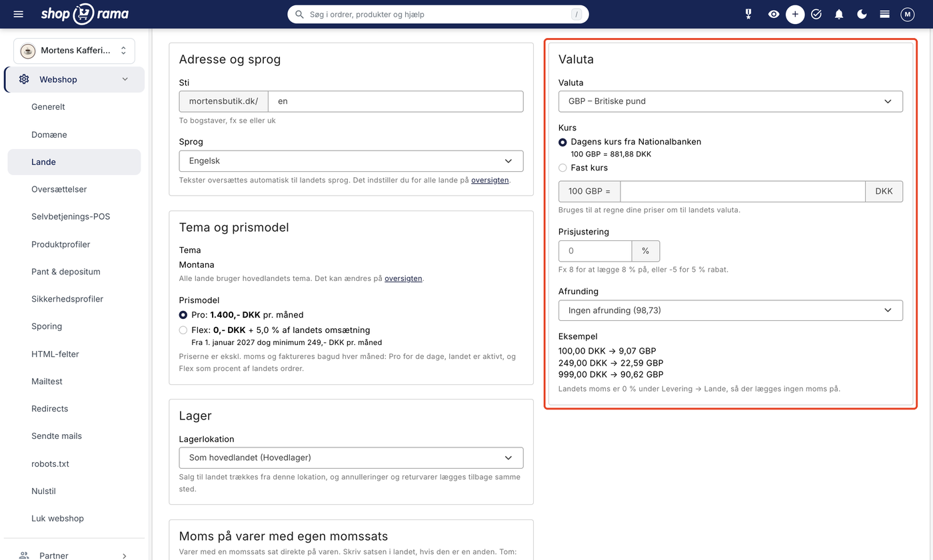Image resolution: width=933 pixels, height=560 pixels.
Task: Toggle dark mode with the moon icon
Action: (x=862, y=14)
